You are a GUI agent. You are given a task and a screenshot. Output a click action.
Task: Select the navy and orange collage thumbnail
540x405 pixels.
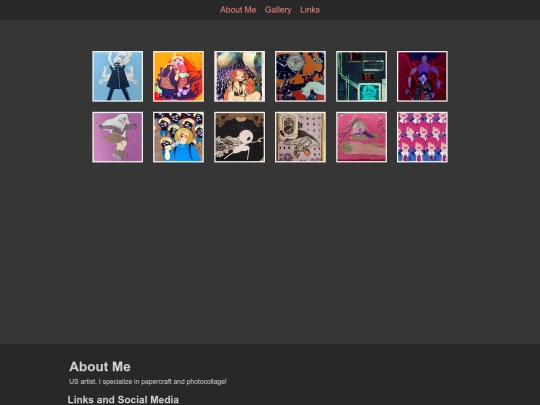(x=300, y=76)
